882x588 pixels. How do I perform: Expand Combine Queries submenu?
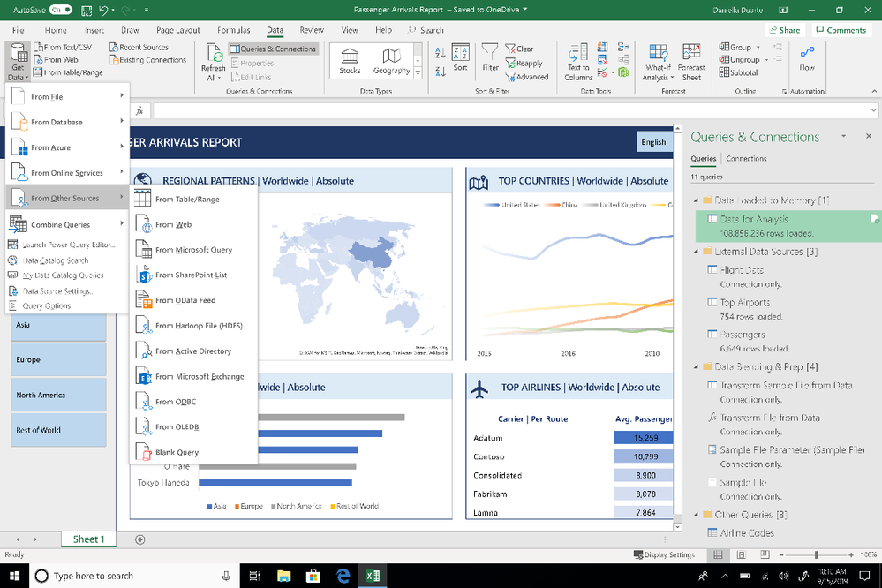67,224
